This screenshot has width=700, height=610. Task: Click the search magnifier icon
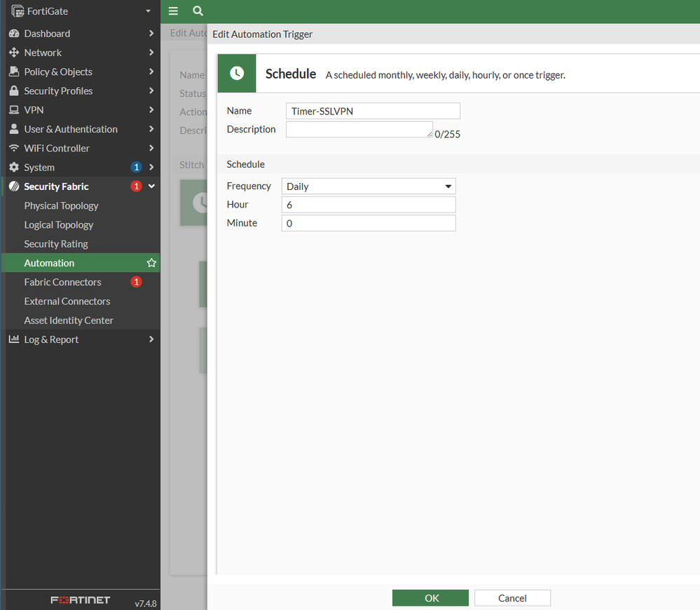(x=198, y=11)
